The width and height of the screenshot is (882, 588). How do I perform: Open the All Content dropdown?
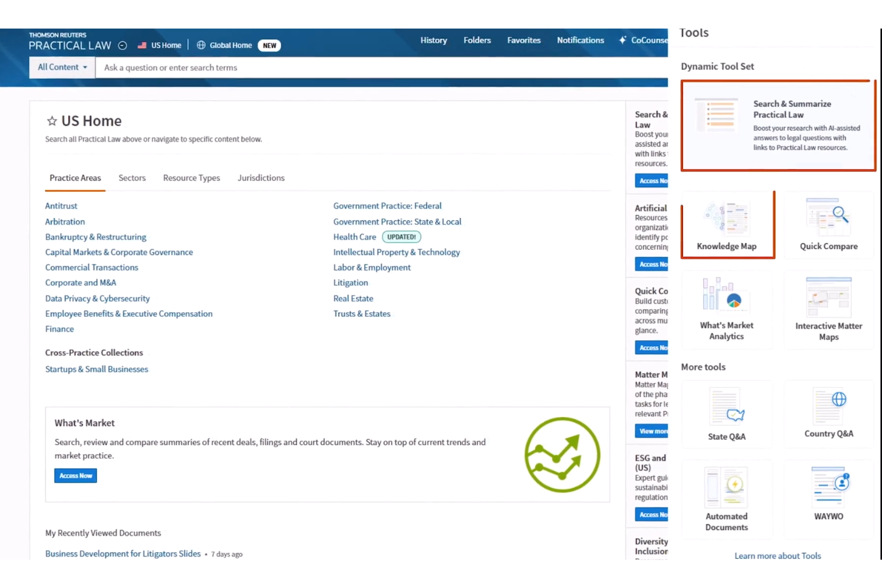click(x=62, y=67)
